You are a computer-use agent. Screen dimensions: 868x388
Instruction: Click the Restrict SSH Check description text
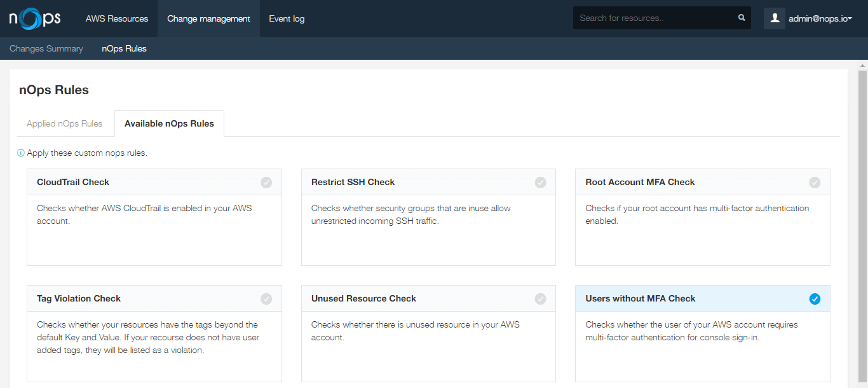pos(411,214)
